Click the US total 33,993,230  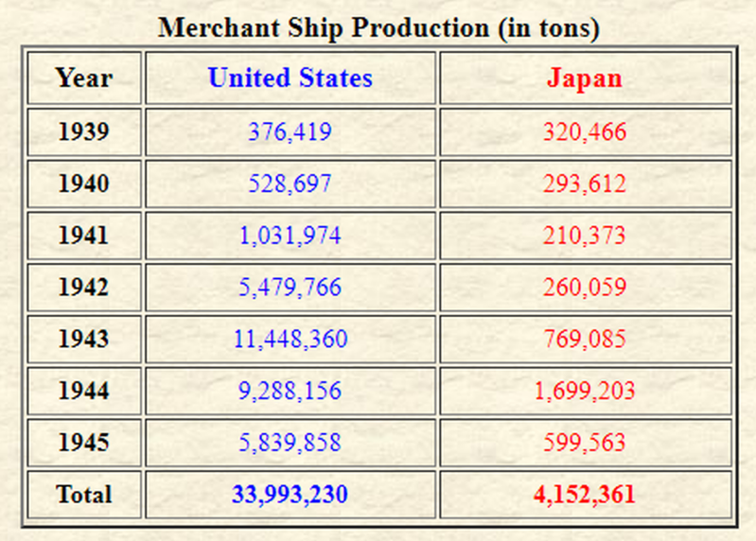[x=290, y=495]
